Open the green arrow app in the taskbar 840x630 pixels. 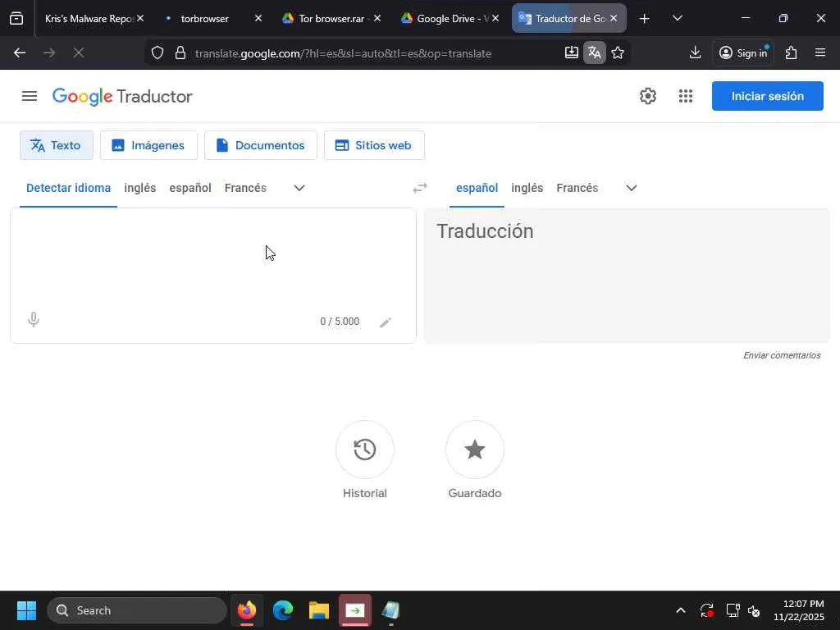coord(354,610)
